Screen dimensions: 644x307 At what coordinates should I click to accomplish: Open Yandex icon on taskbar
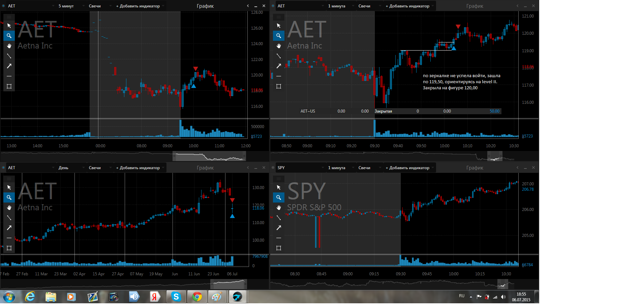pyautogui.click(x=155, y=297)
